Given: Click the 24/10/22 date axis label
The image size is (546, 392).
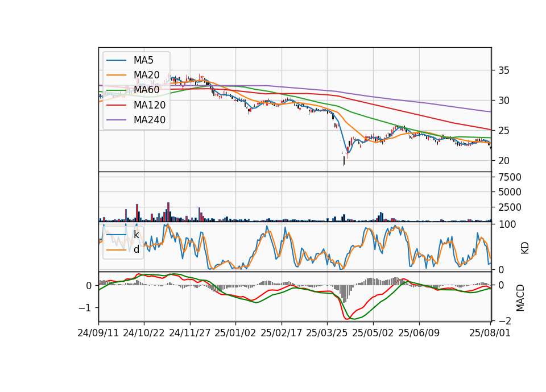Looking at the screenshot, I should tap(144, 333).
